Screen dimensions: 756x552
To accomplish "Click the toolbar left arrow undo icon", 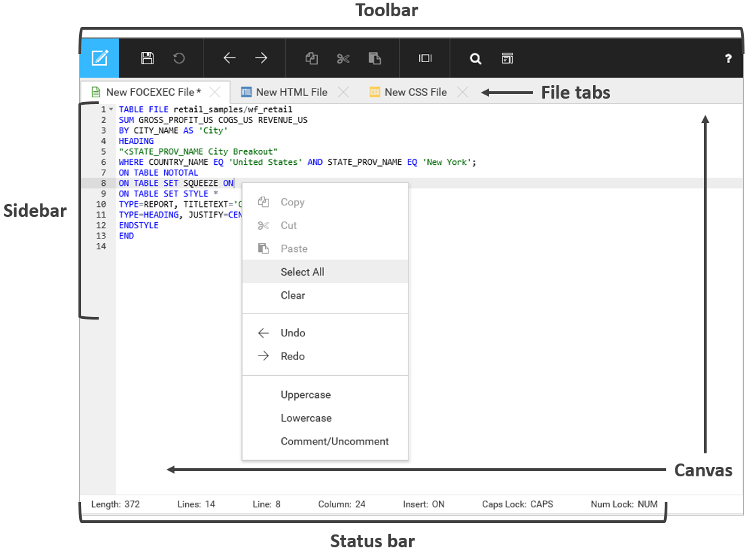I will [229, 58].
